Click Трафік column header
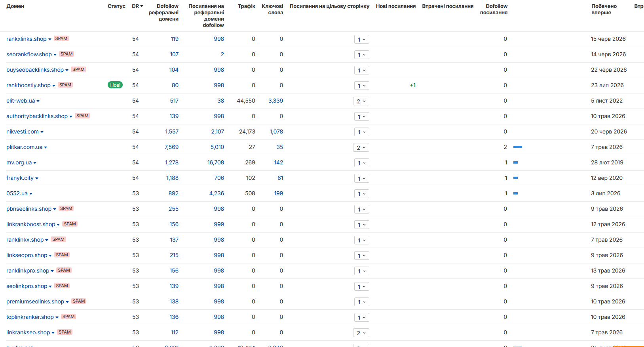This screenshot has width=644, height=347. (x=247, y=6)
